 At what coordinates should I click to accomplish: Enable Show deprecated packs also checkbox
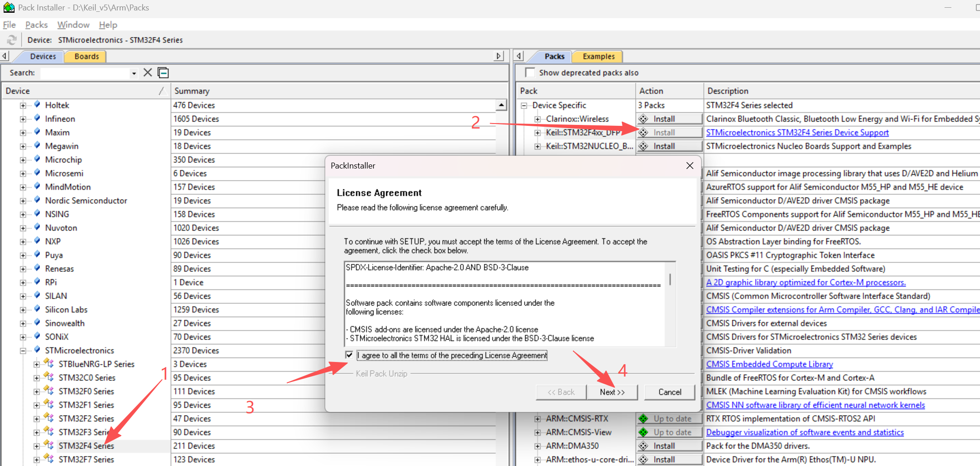point(530,73)
